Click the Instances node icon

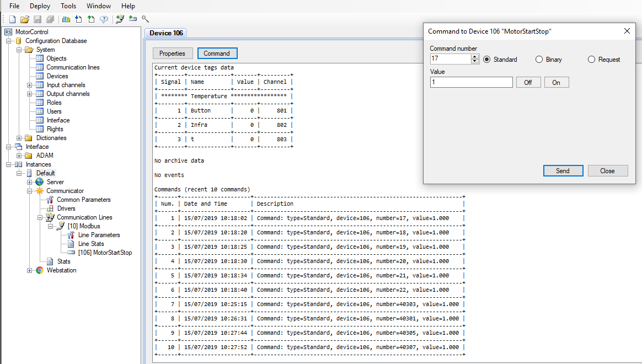18,164
